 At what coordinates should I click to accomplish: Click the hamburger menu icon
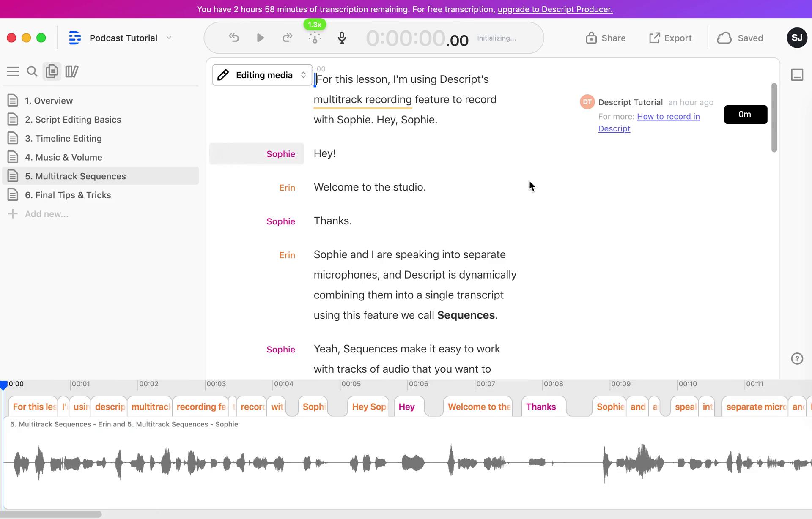pos(13,71)
